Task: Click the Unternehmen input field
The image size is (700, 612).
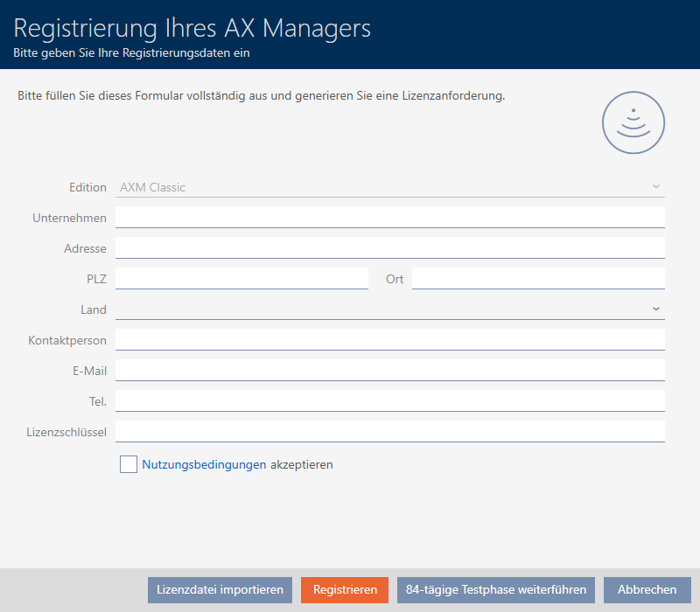Action: (389, 217)
